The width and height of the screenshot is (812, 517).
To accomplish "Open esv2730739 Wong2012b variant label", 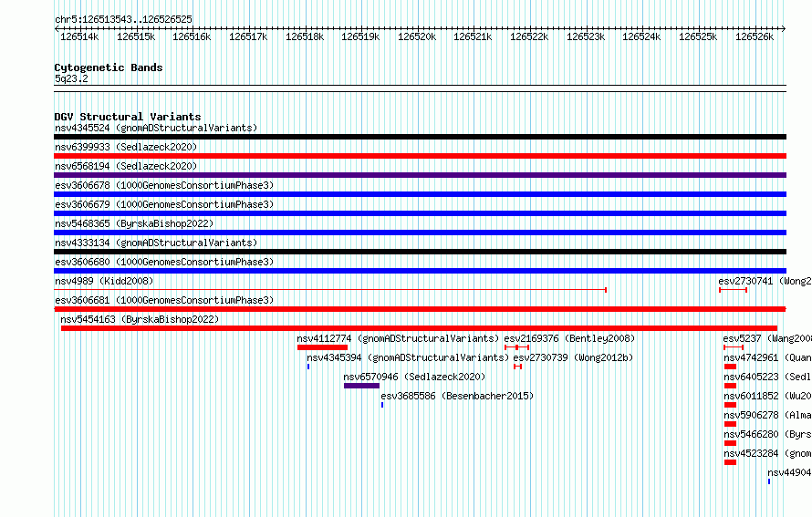I will click(573, 357).
